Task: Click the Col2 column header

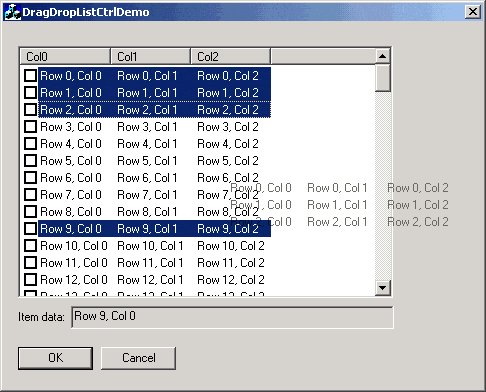Action: tap(230, 56)
